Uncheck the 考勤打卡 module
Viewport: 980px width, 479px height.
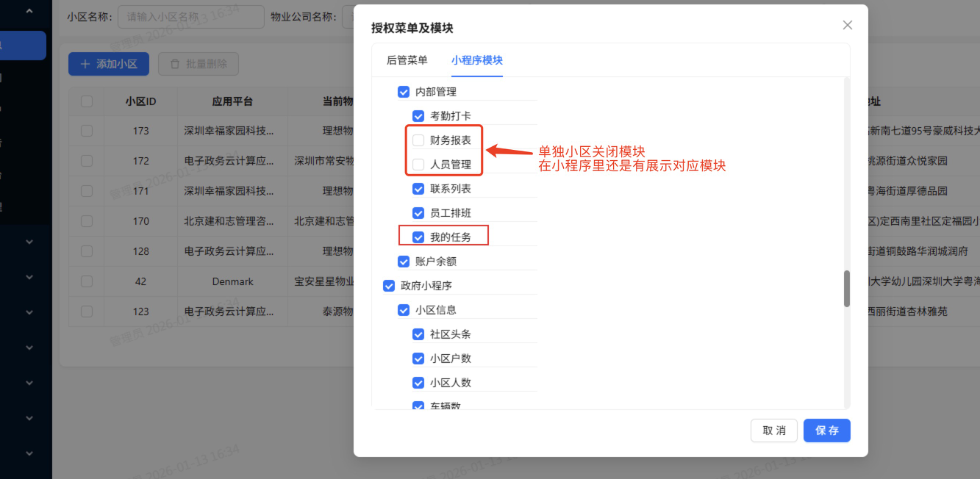418,115
